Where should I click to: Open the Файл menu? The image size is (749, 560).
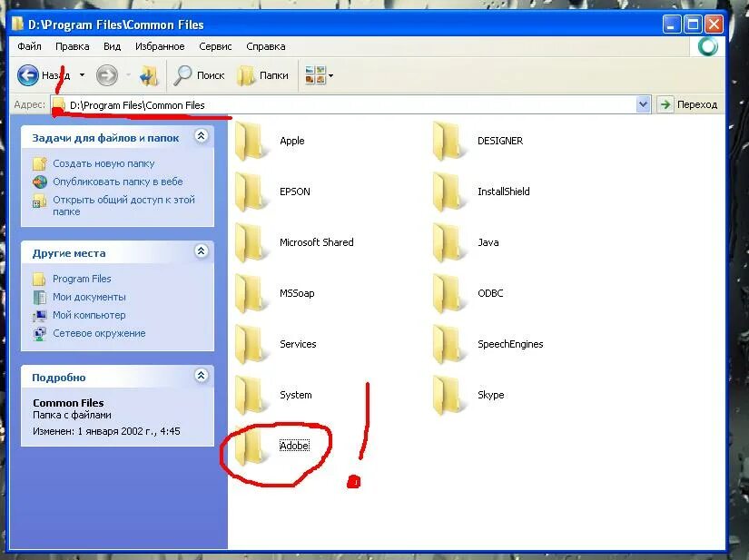pos(30,46)
